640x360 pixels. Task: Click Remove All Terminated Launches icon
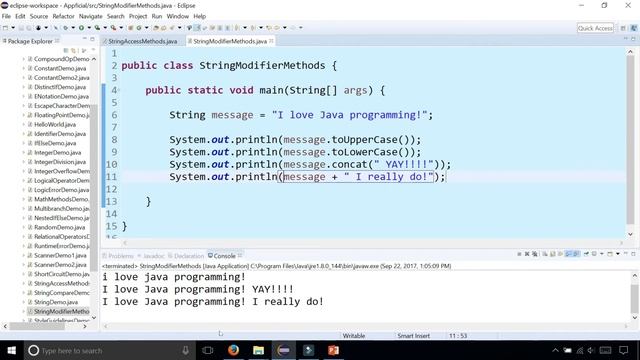coord(535,254)
